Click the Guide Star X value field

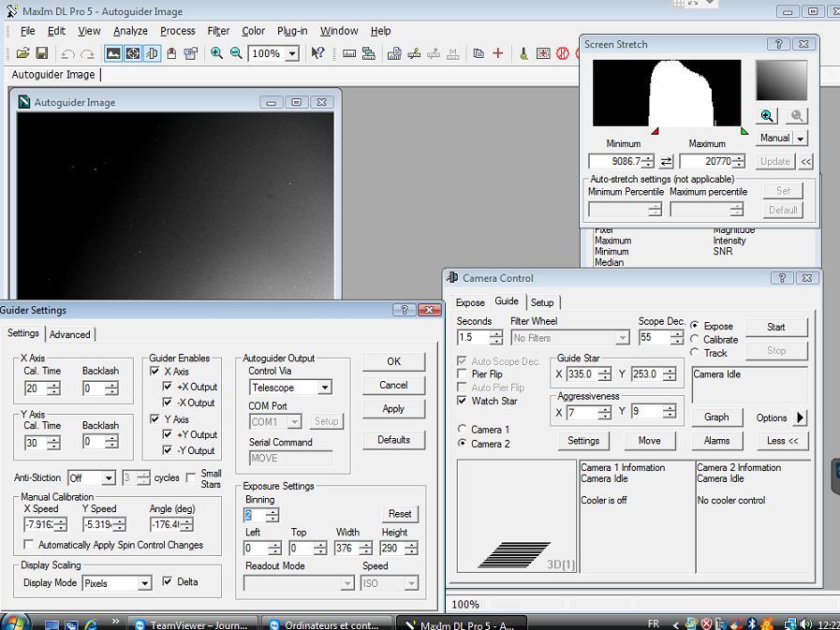(x=582, y=374)
